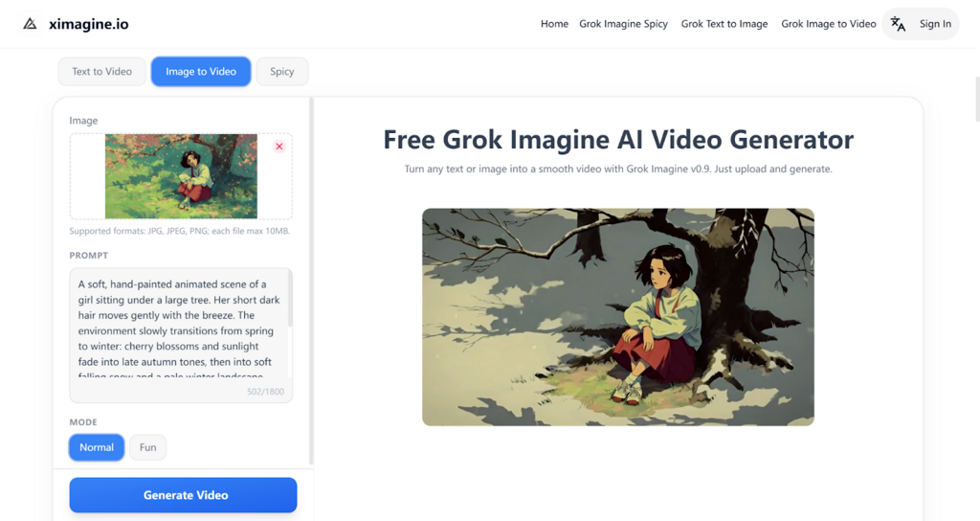
Task: Open the language translate icon
Action: [x=898, y=24]
